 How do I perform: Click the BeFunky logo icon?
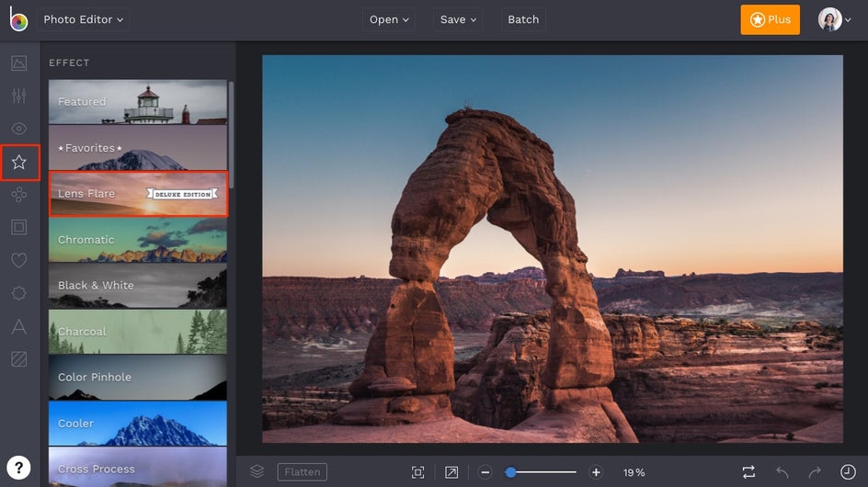(18, 19)
